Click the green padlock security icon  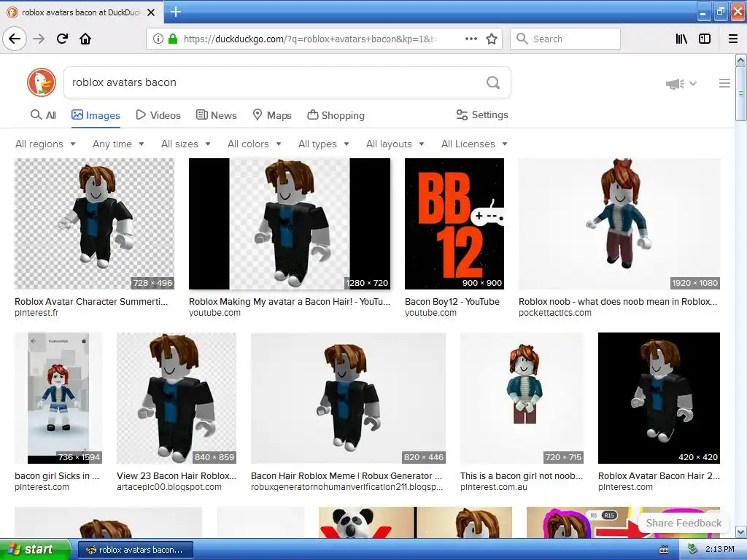coord(173,39)
